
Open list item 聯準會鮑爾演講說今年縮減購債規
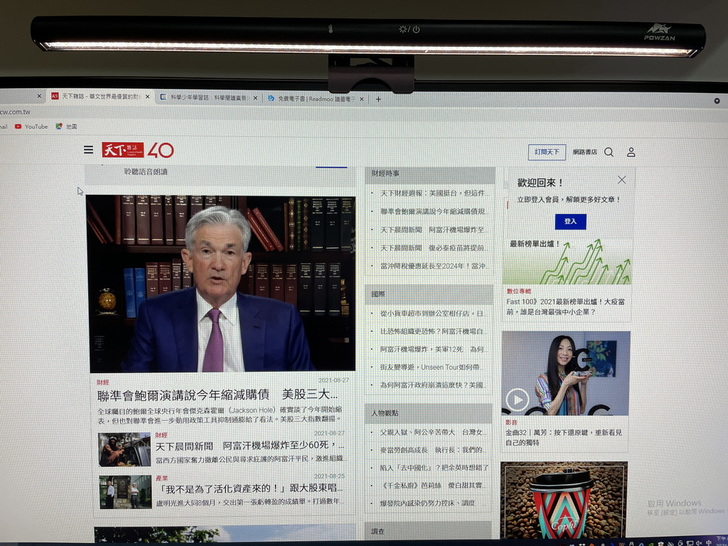(433, 211)
